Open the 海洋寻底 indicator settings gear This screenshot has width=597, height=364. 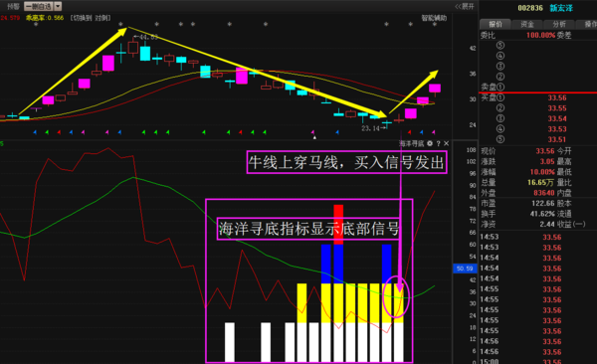[x=430, y=143]
